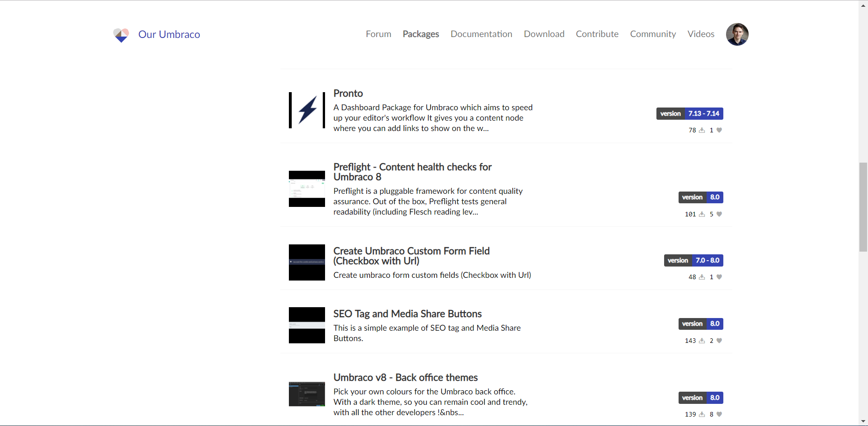Click the download icon beside Pronto's count
Viewport: 868px width, 426px height.
702,130
